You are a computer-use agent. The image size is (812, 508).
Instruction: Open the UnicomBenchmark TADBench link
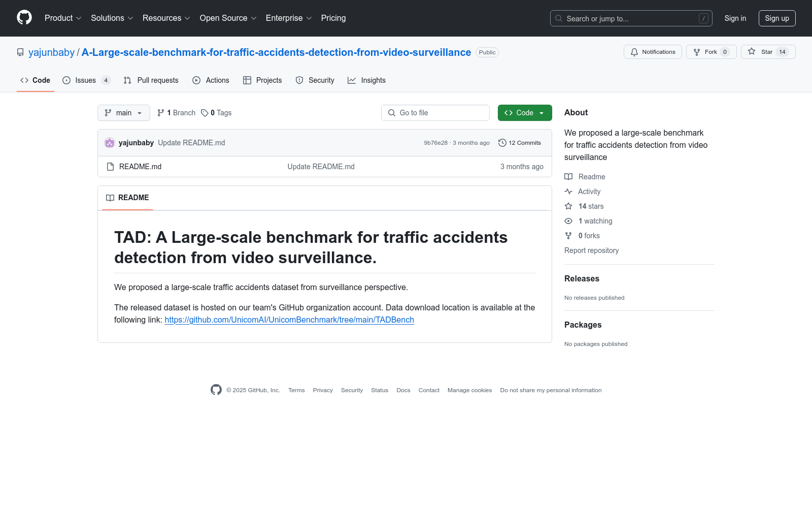(x=289, y=320)
